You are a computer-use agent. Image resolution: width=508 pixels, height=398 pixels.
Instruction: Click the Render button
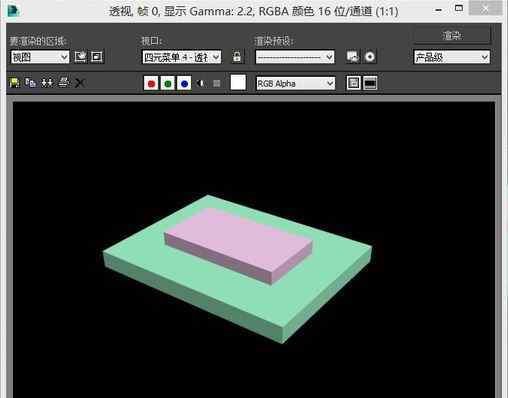tap(452, 35)
